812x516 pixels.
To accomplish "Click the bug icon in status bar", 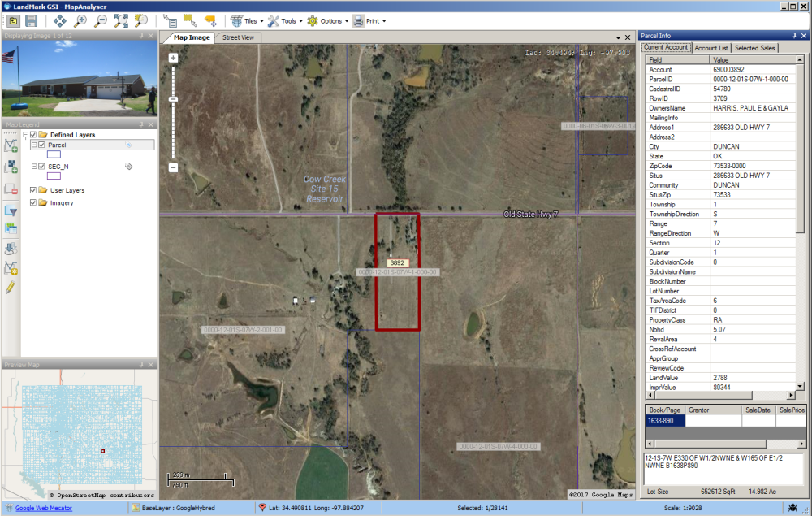I will [793, 508].
